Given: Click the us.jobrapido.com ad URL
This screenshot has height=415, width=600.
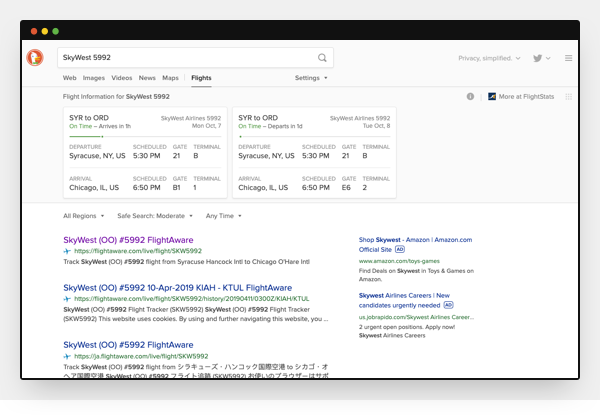Looking at the screenshot, I should (x=416, y=317).
